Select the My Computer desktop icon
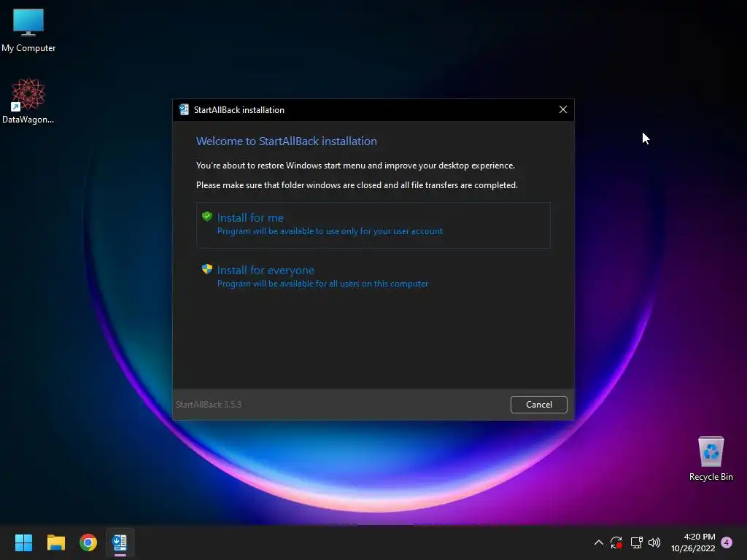The image size is (747, 560). (28, 29)
